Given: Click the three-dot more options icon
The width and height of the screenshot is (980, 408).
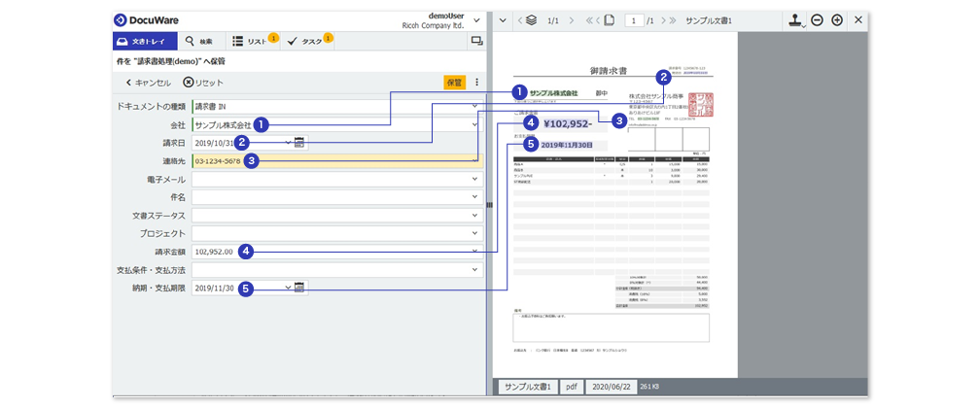Looking at the screenshot, I should (x=476, y=83).
